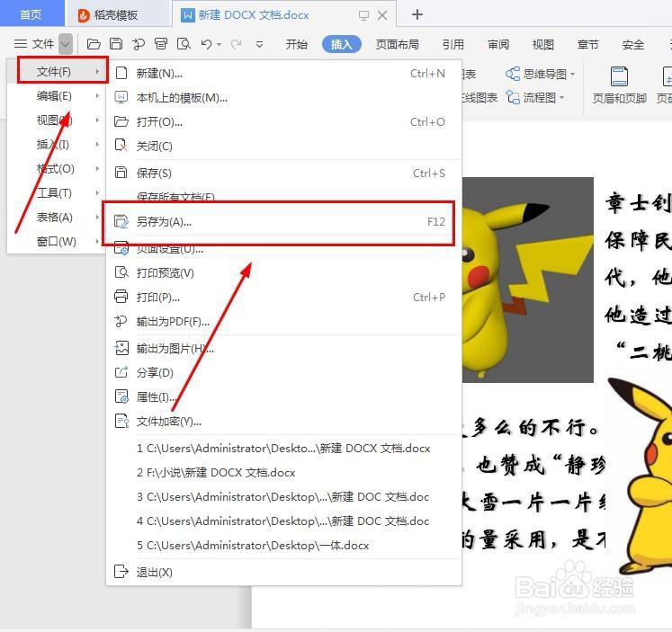Select 分享(D) menu entry
Screen dimensions: 672x632
(282, 372)
